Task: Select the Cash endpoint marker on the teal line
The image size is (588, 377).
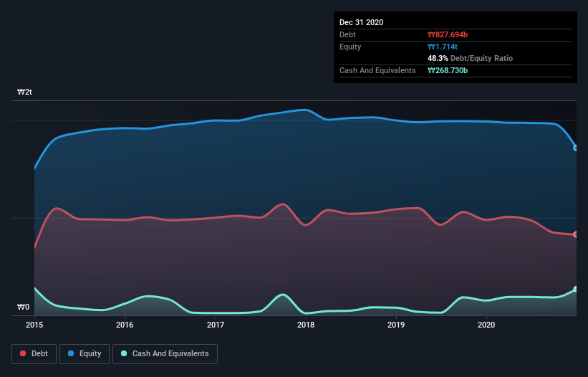Action: click(x=576, y=290)
